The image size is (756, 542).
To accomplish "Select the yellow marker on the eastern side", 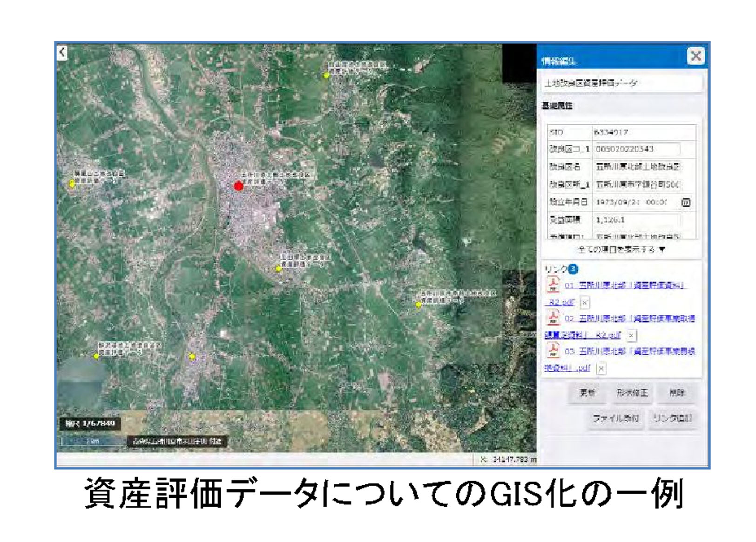I will tap(418, 305).
